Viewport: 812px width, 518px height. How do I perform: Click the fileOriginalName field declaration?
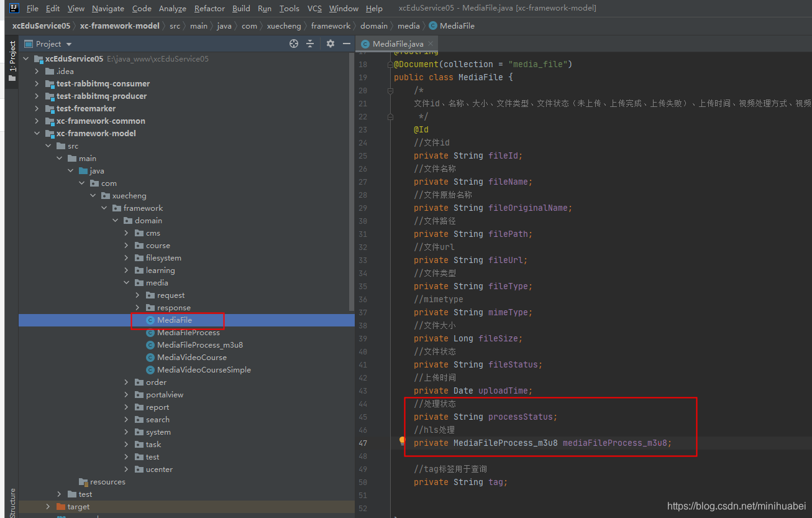527,208
